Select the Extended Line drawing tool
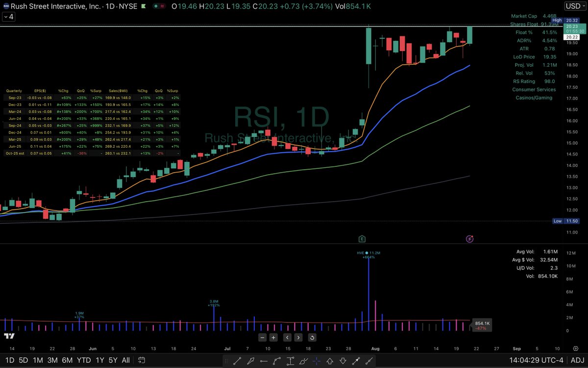The height and width of the screenshot is (368, 588). pyautogui.click(x=369, y=361)
